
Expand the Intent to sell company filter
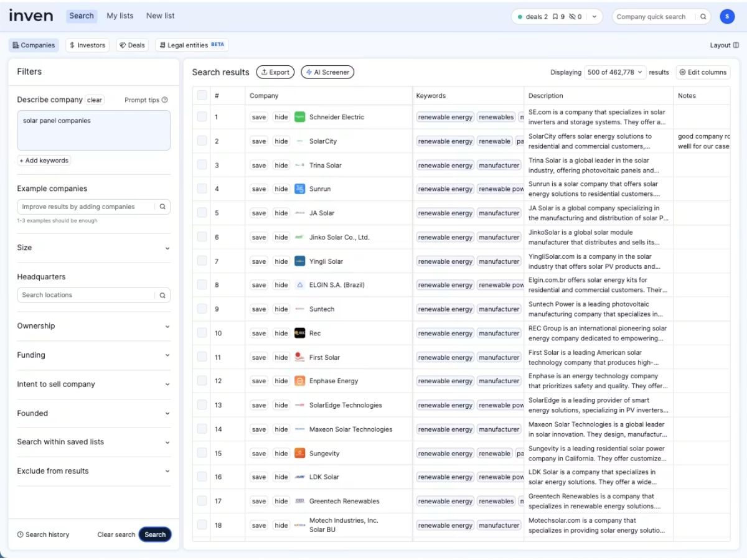click(x=93, y=385)
